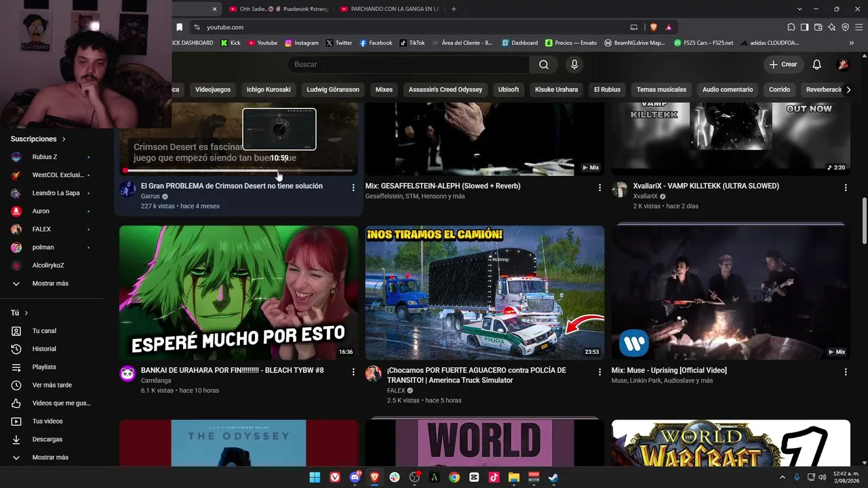
Task: Select the Mixes chip
Action: click(384, 89)
